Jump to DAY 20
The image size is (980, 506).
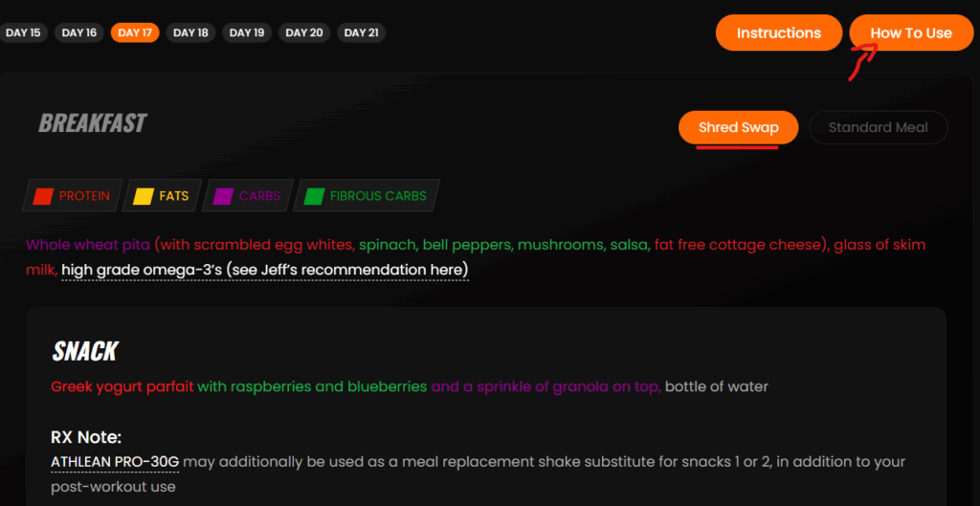304,33
